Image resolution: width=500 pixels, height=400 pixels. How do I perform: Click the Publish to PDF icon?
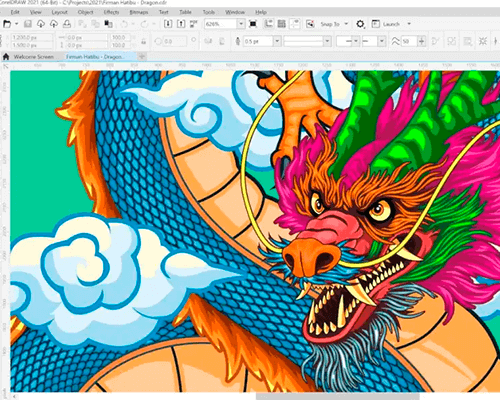[x=194, y=24]
